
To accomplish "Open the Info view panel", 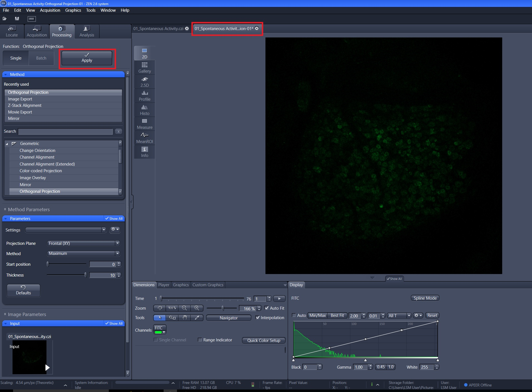I will (x=144, y=152).
